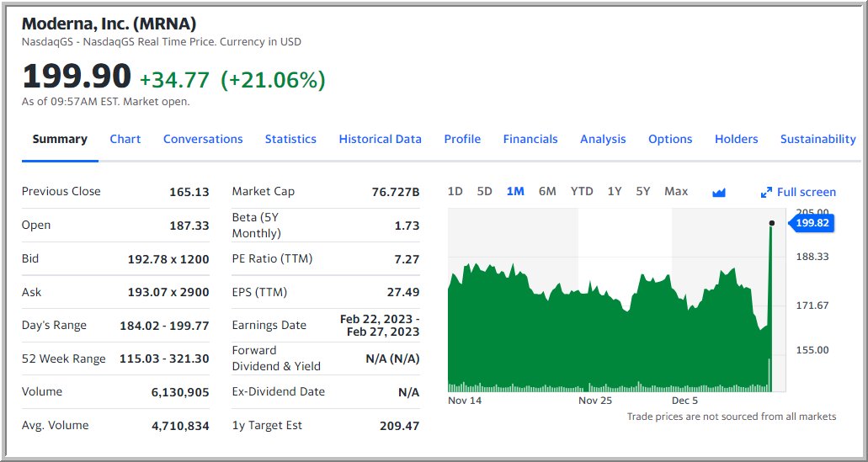Click the 199.82 price marker on chart
This screenshot has height=462, width=868.
coord(811,224)
